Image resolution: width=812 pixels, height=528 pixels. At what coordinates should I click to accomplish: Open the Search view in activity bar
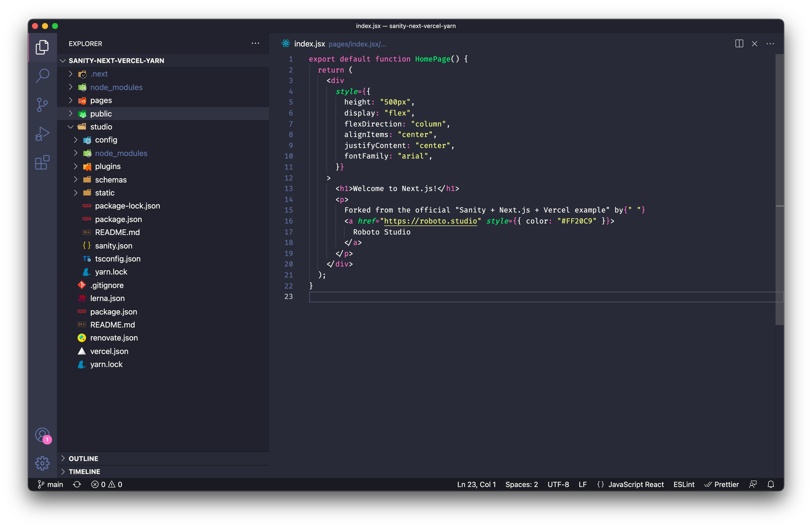42,75
